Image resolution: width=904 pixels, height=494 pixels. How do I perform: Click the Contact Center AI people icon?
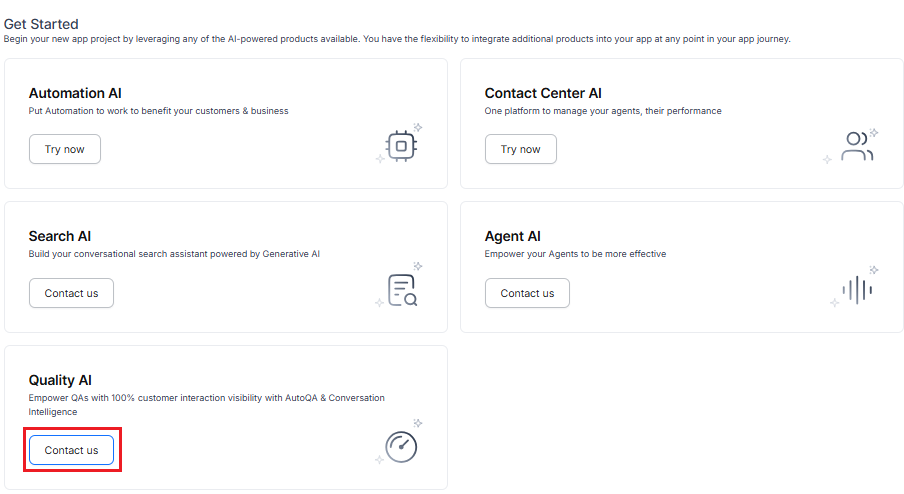(856, 146)
